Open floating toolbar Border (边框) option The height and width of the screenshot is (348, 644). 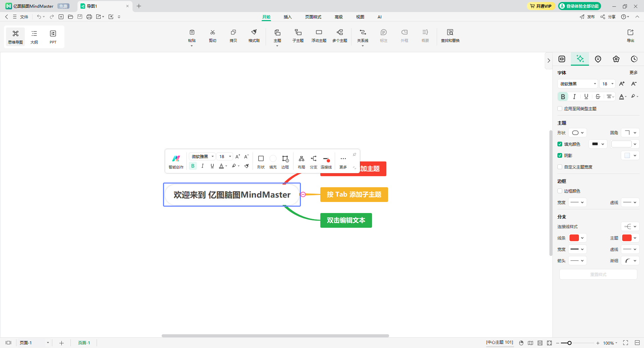click(285, 161)
